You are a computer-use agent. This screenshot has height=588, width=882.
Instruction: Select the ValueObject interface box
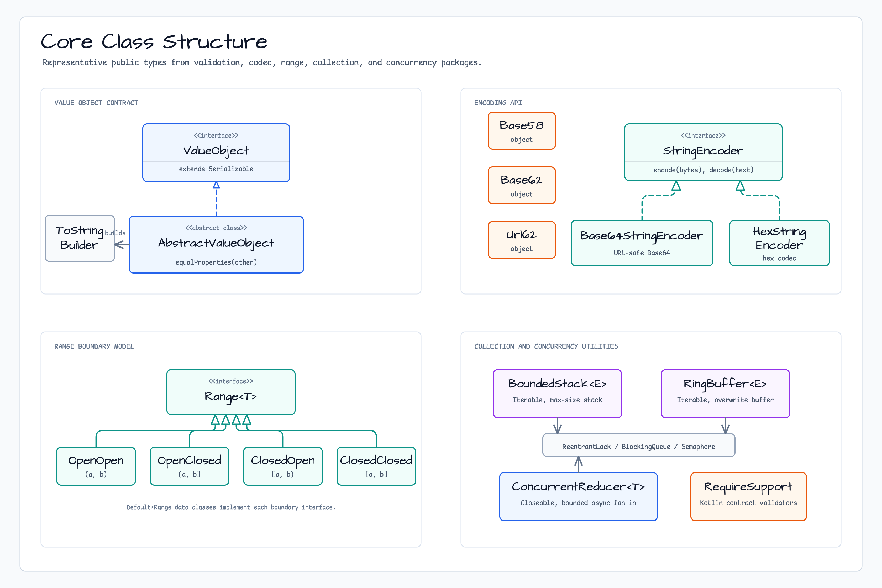tap(216, 153)
